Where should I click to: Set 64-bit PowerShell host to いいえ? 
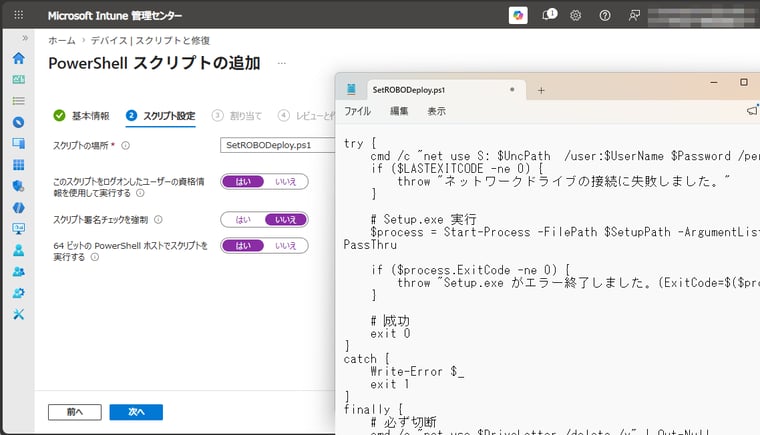(285, 246)
